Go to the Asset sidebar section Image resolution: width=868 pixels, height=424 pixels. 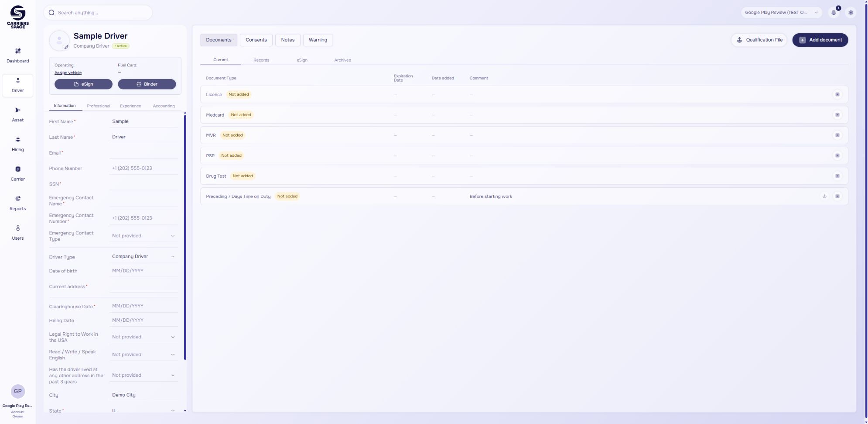(18, 114)
